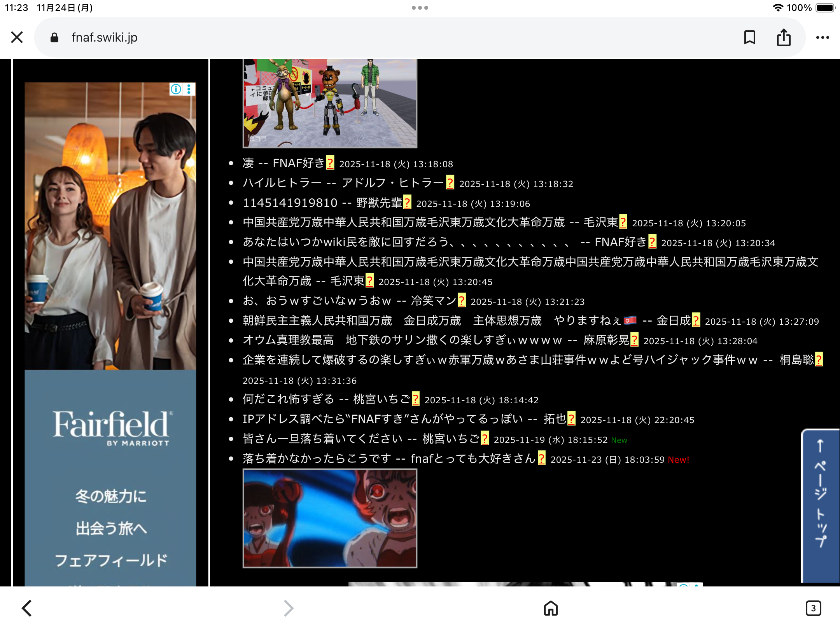The height and width of the screenshot is (630, 840).
Task: Tap the forward navigation arrow
Action: click(x=288, y=608)
